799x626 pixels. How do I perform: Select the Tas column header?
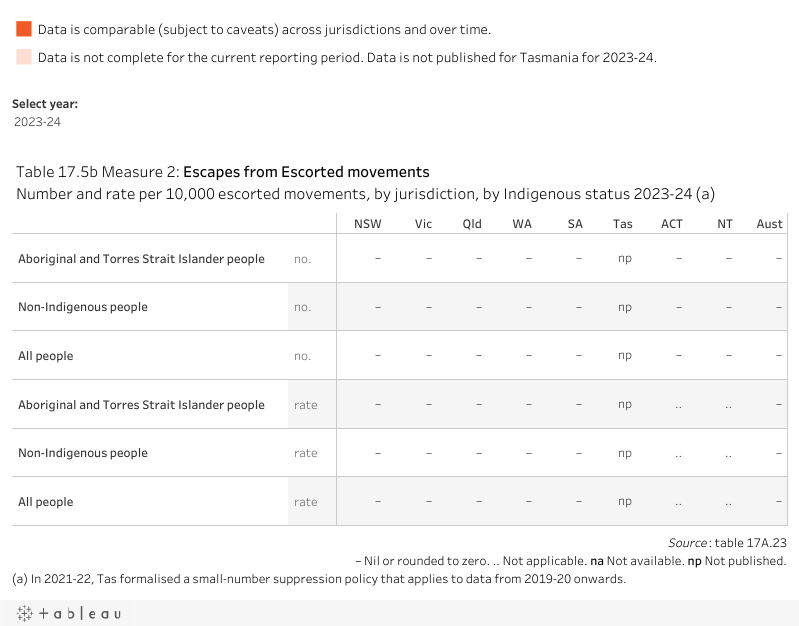tap(623, 224)
